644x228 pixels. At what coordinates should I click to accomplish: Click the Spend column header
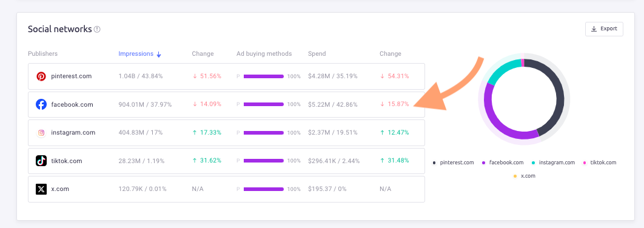(x=317, y=54)
